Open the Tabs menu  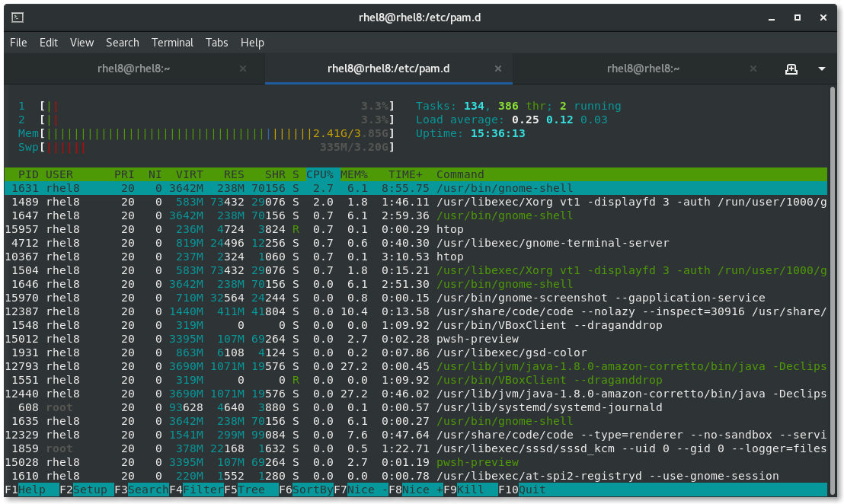217,43
